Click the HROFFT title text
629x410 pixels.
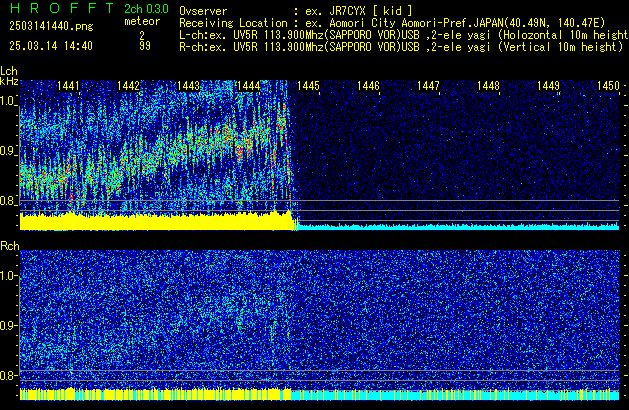[62, 8]
